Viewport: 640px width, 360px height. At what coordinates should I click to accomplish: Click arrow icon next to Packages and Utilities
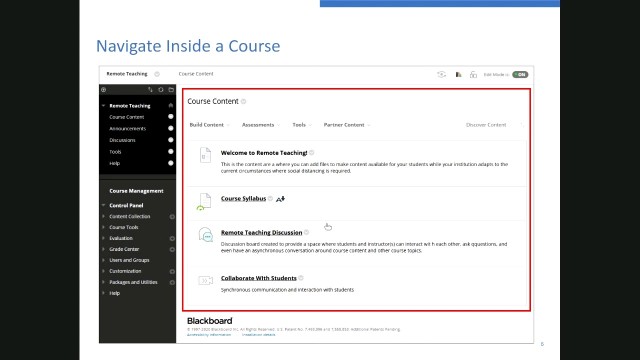[x=172, y=282]
